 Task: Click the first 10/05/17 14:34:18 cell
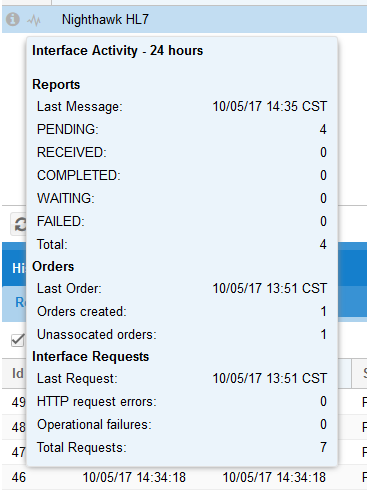tap(134, 477)
